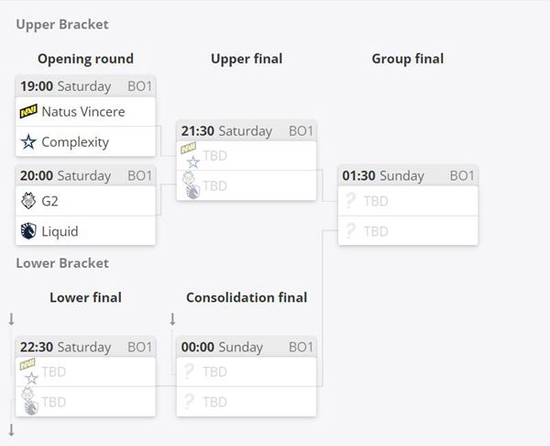Open the 19:00 Saturday match header
This screenshot has height=446, width=550.
click(86, 86)
